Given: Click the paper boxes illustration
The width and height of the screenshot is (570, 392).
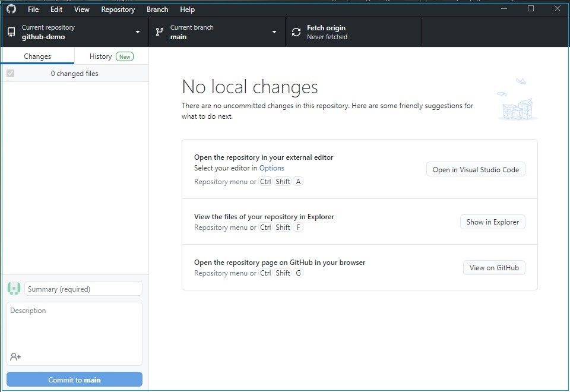Looking at the screenshot, I should pyautogui.click(x=517, y=99).
